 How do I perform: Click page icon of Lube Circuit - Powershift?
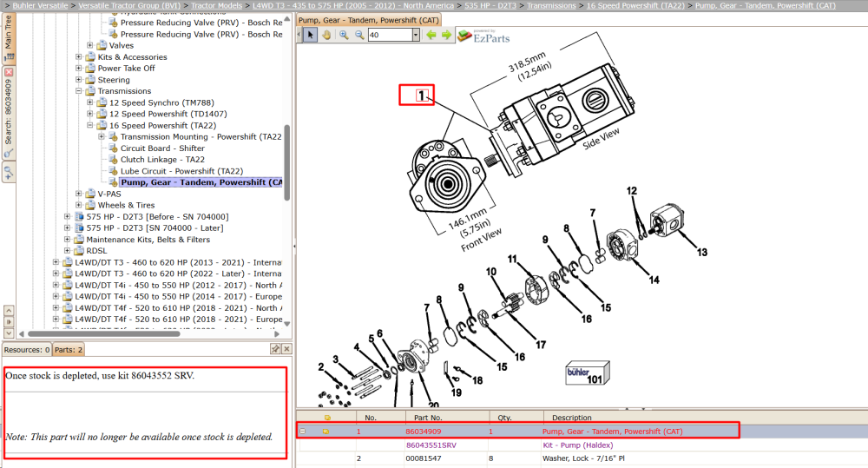[x=113, y=171]
